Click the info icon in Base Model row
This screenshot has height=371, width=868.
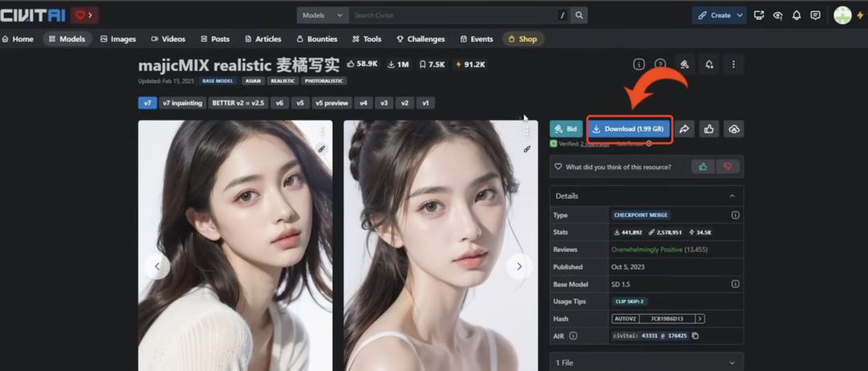tap(735, 284)
